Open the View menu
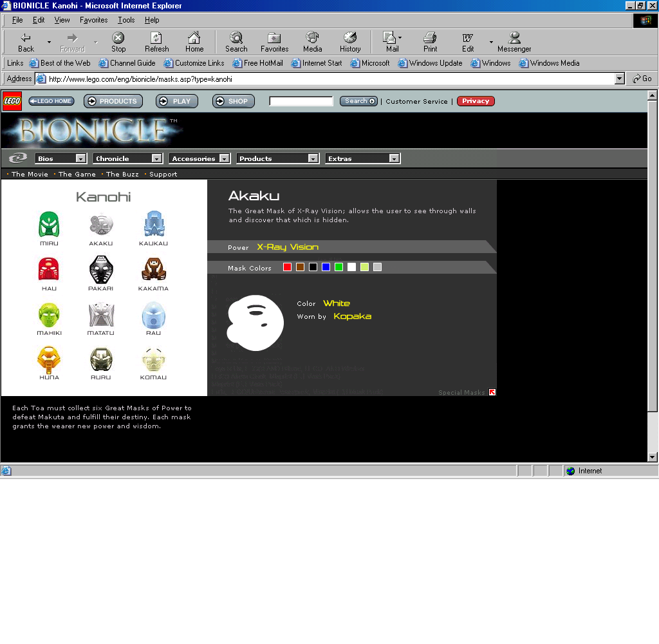 pos(62,20)
